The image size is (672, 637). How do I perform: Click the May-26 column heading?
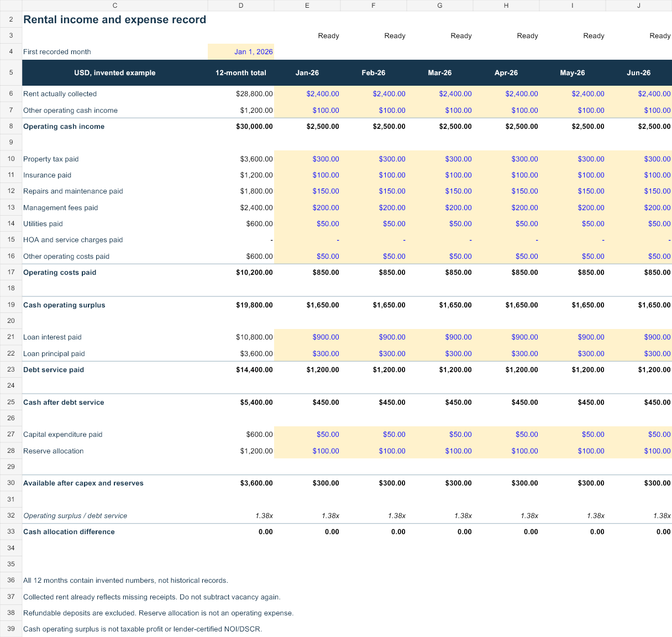coord(573,73)
